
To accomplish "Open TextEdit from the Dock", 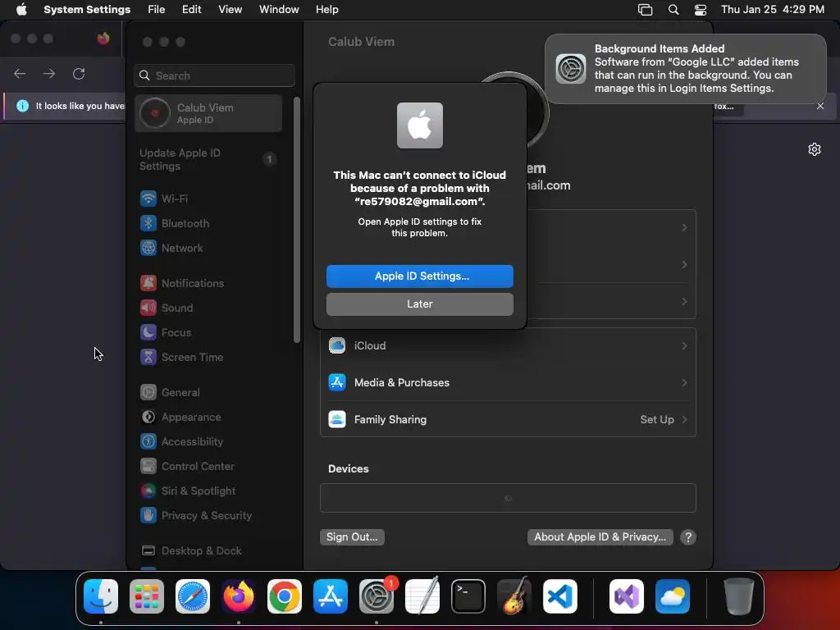I will point(422,596).
